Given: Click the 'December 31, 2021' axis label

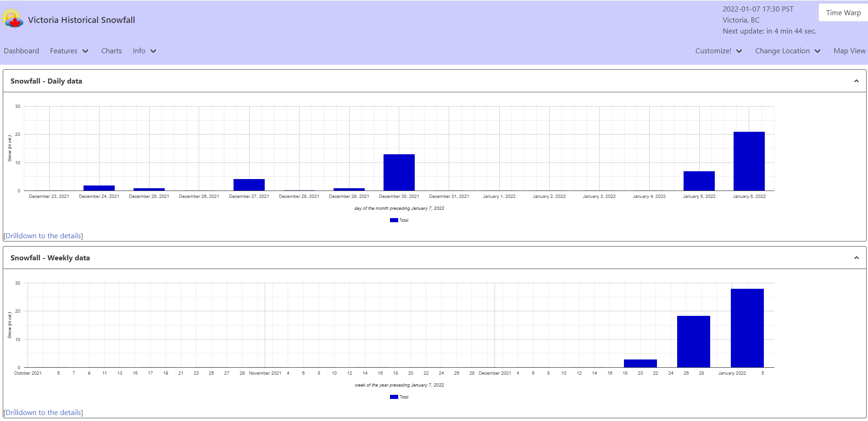Looking at the screenshot, I should (x=449, y=196).
